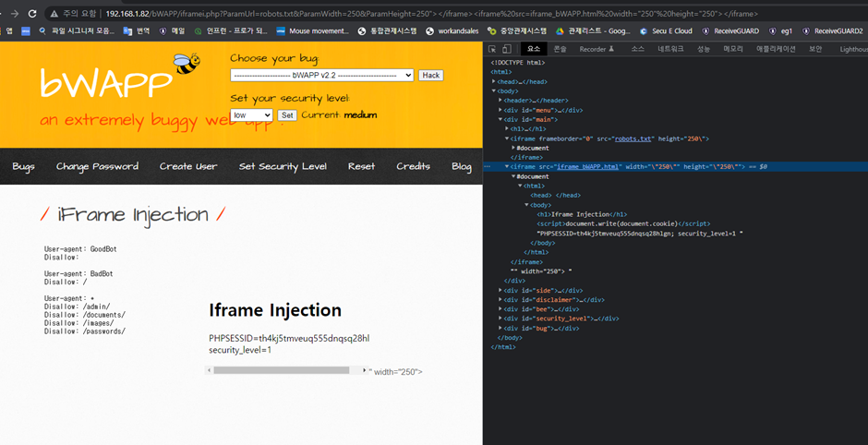
Task: Open the Bugs menu item
Action: click(x=23, y=166)
